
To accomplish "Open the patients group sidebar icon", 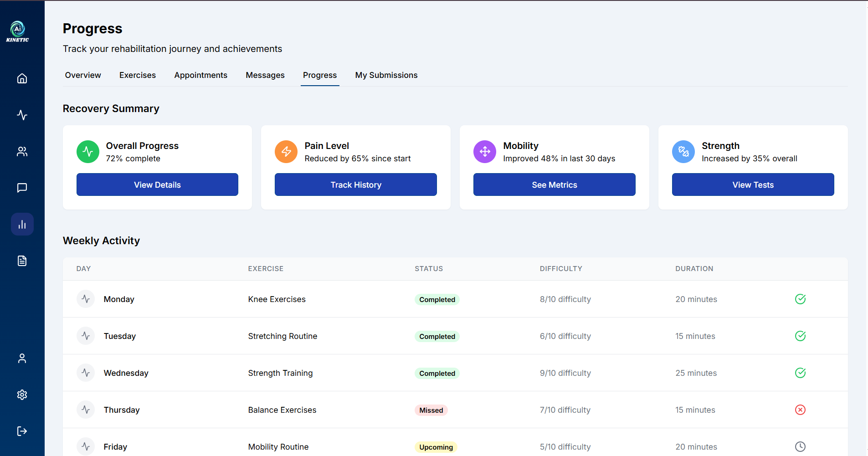I will (22, 151).
